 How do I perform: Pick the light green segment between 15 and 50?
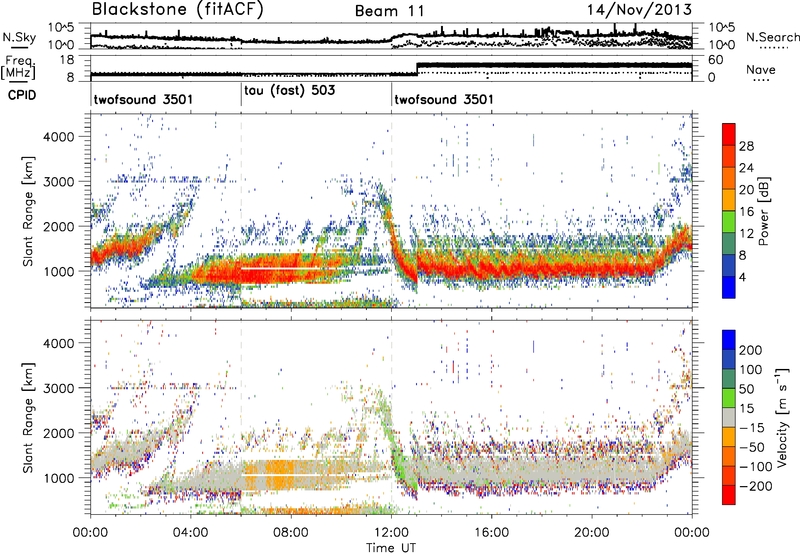(729, 398)
